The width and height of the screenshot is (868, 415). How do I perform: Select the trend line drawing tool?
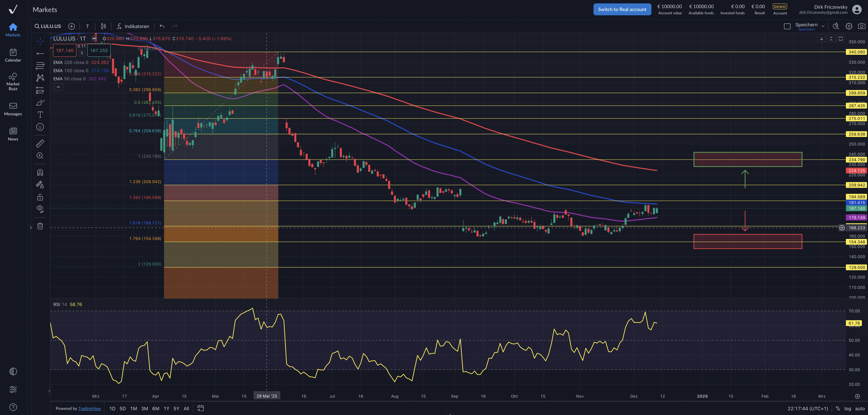tap(40, 53)
